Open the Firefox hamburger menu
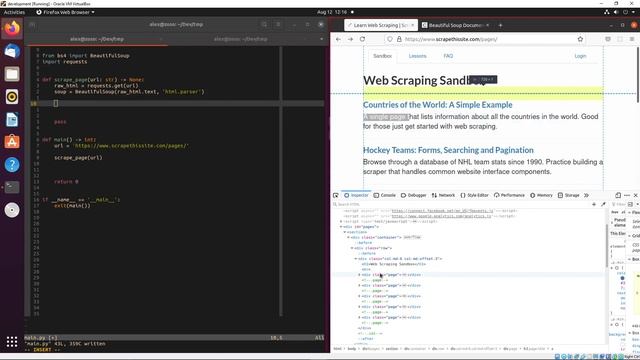This screenshot has height=360, width=640. tap(632, 39)
